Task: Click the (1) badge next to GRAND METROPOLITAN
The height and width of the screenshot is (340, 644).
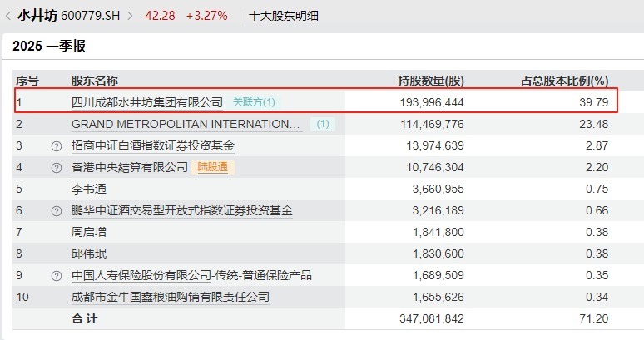Action: tap(323, 124)
